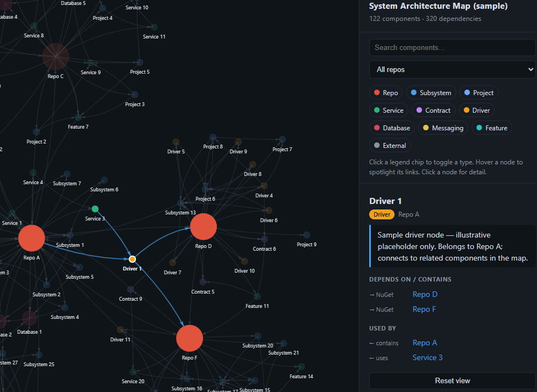The image size is (537, 392).
Task: Select the Driver 10 node
Action: click(244, 261)
